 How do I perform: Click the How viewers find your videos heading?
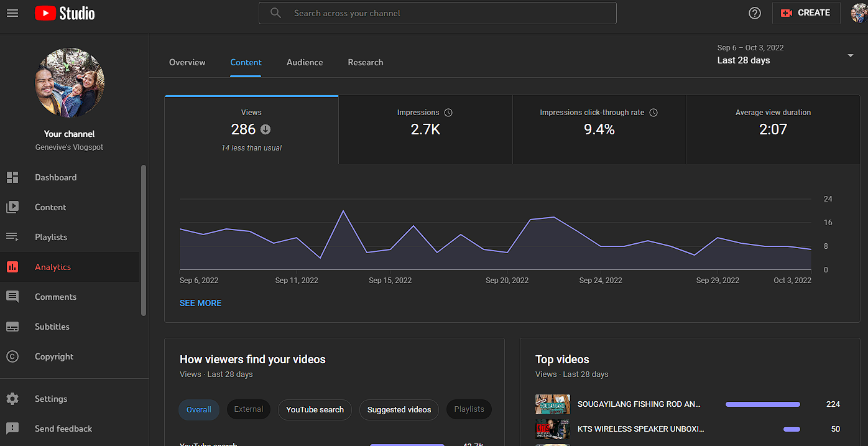[252, 360]
